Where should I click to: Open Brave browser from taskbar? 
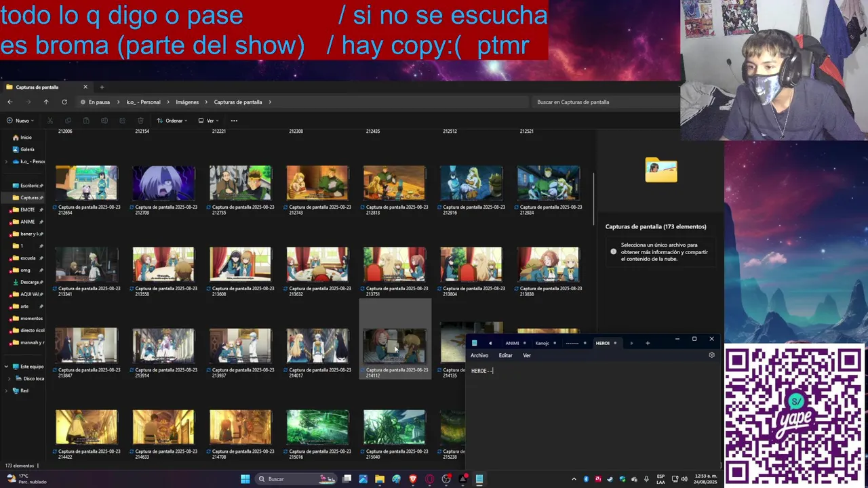coord(413,479)
